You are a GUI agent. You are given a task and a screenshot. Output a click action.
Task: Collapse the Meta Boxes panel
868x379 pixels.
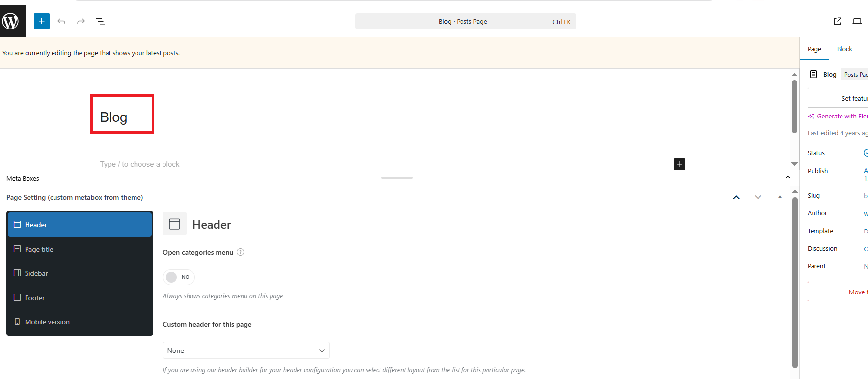pyautogui.click(x=788, y=178)
